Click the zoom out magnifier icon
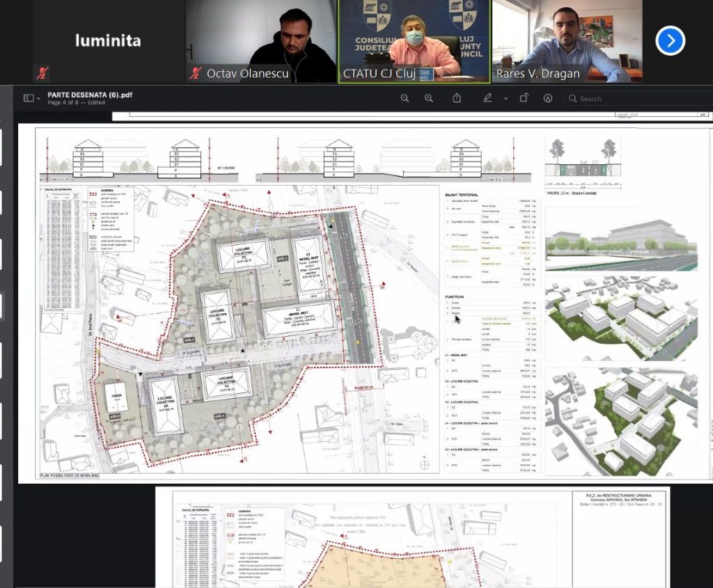The height and width of the screenshot is (588, 713). [405, 98]
